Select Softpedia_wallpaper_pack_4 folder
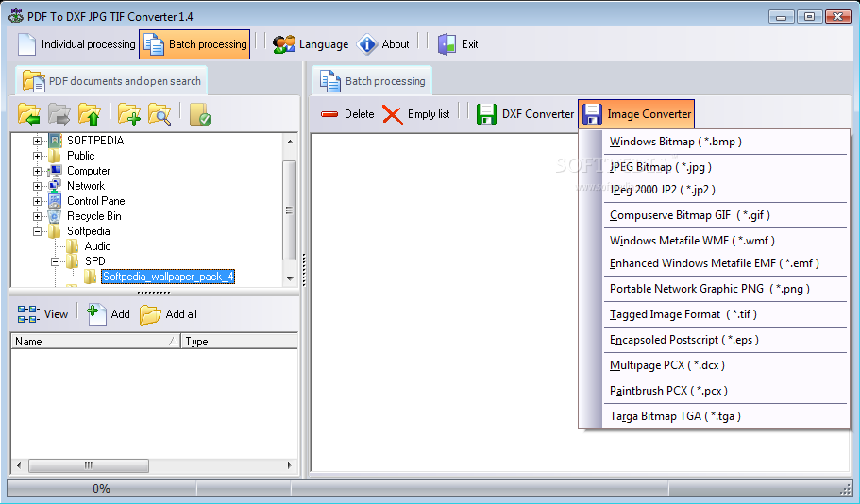Viewport: 860px width, 504px height. click(x=168, y=277)
